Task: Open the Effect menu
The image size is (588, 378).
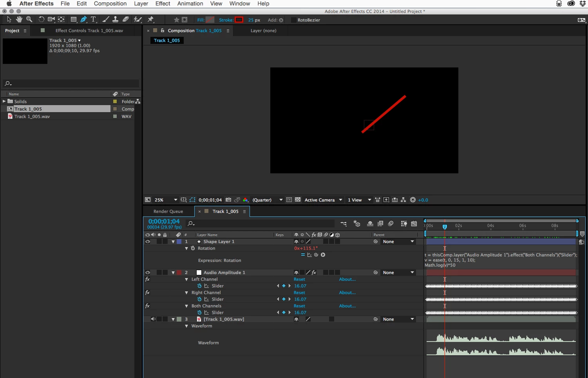Action: click(x=163, y=4)
